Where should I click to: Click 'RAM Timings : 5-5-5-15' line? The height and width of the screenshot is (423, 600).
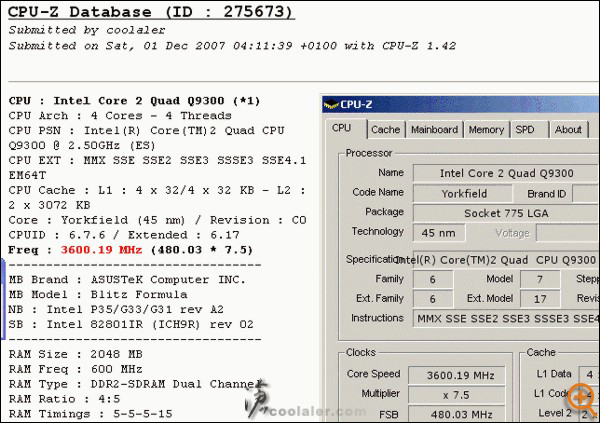click(90, 414)
